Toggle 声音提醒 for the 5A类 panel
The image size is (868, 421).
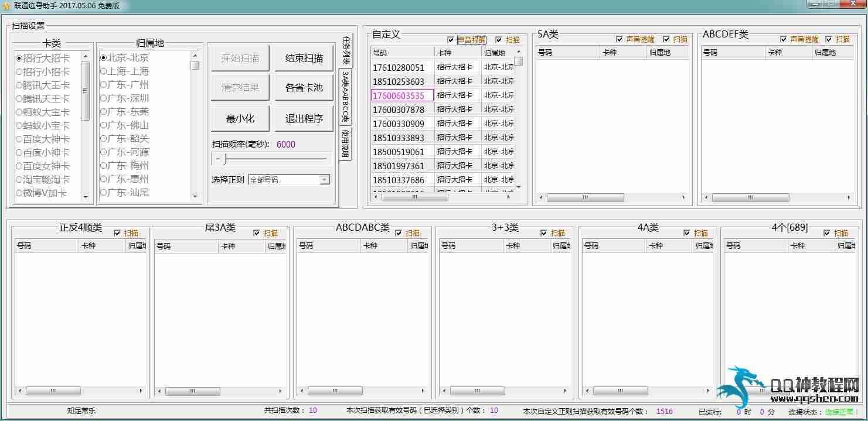[635, 39]
